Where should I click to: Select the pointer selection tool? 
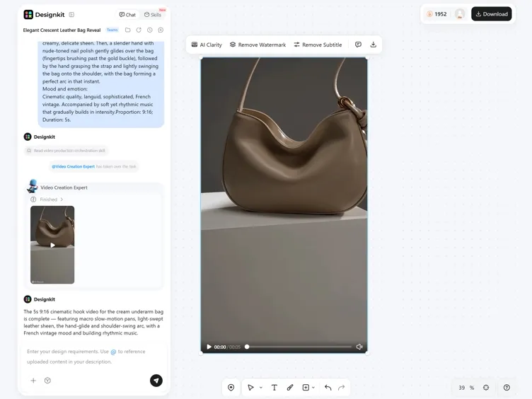click(x=250, y=388)
